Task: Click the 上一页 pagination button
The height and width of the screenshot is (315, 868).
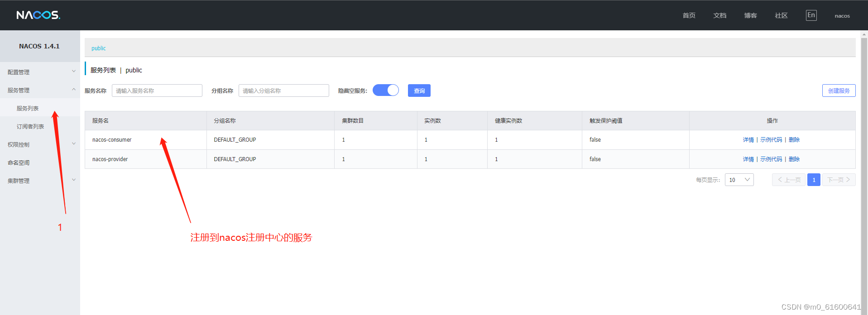Action: tap(789, 180)
